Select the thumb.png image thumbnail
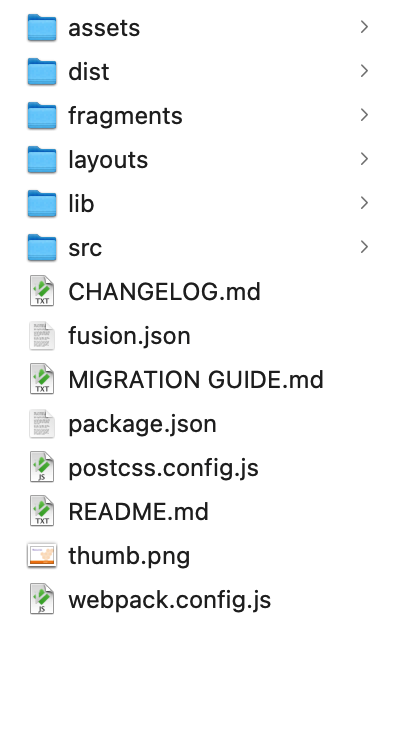Viewport: 396px width, 734px height. pos(42,555)
